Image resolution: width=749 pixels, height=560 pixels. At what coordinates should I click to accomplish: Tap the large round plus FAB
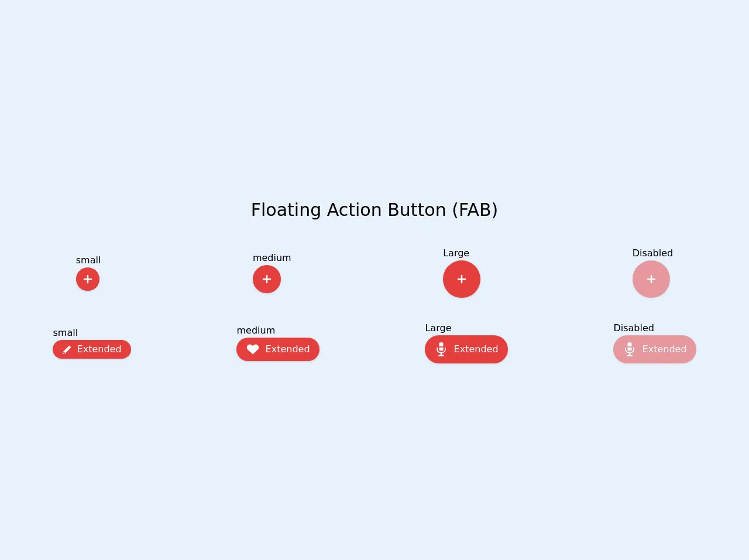tap(462, 279)
